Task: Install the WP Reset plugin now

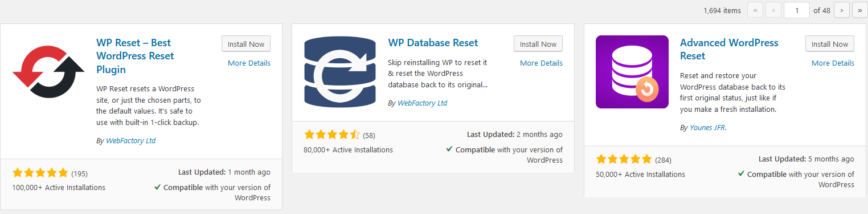Action: point(246,44)
